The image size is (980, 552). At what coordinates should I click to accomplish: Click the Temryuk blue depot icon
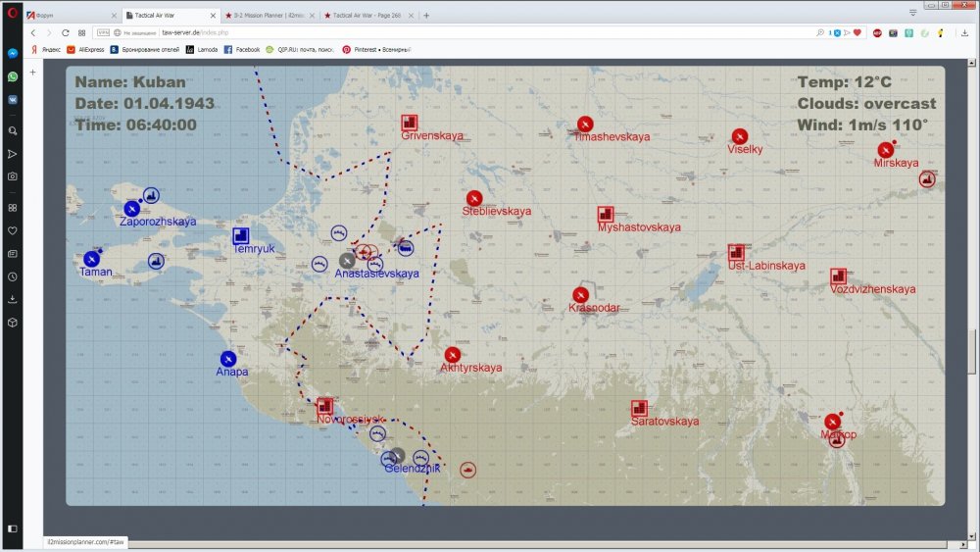tap(241, 235)
